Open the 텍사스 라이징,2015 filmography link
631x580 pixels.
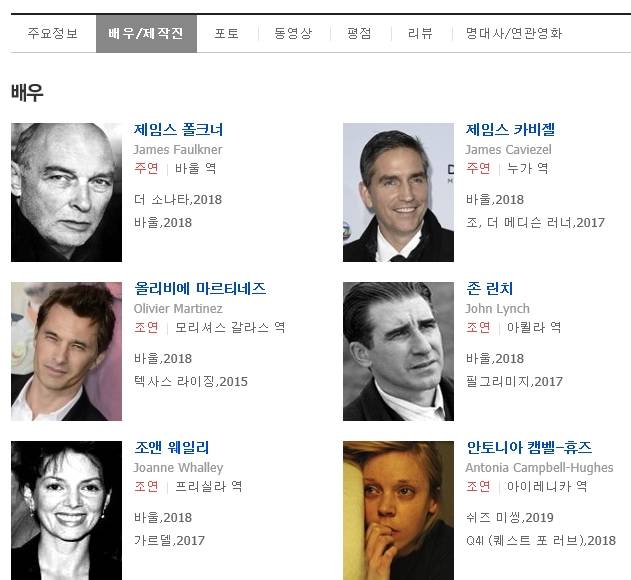point(191,382)
